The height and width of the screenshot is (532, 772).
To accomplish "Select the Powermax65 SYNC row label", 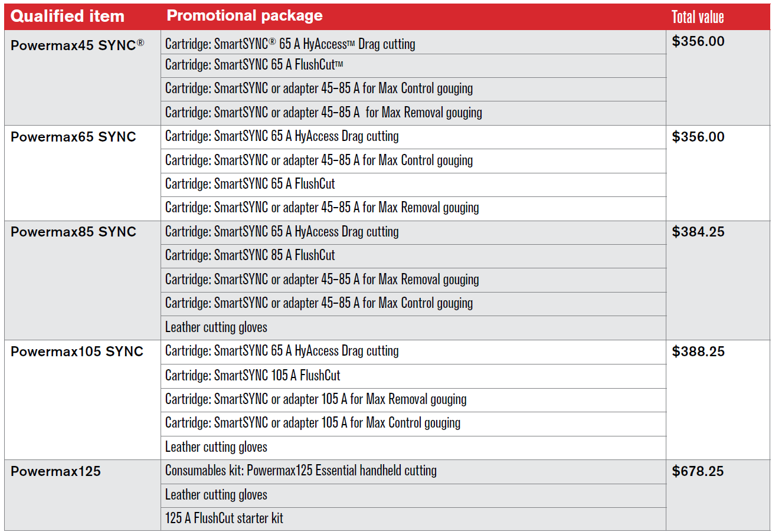I will pyautogui.click(x=73, y=137).
